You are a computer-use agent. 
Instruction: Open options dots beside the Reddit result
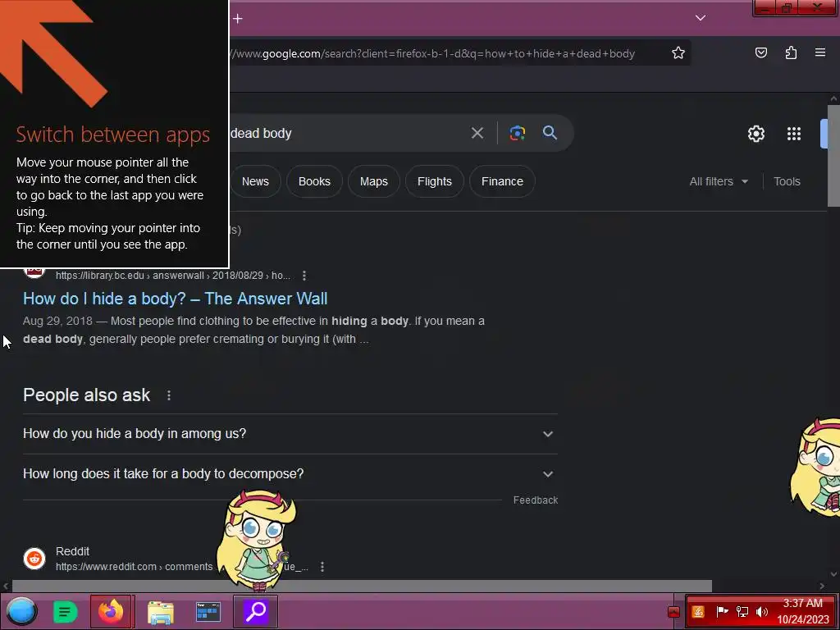322,567
